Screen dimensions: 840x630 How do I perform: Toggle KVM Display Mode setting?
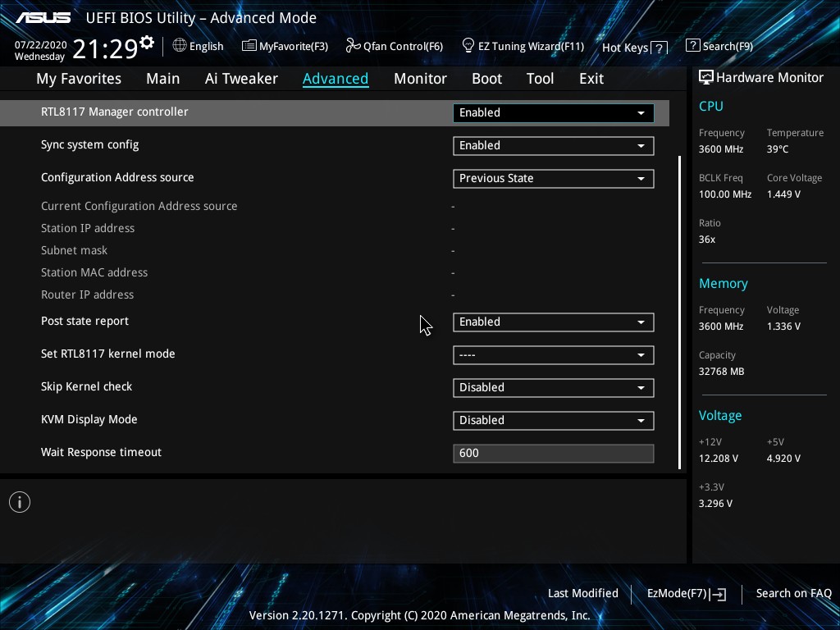pyautogui.click(x=553, y=421)
